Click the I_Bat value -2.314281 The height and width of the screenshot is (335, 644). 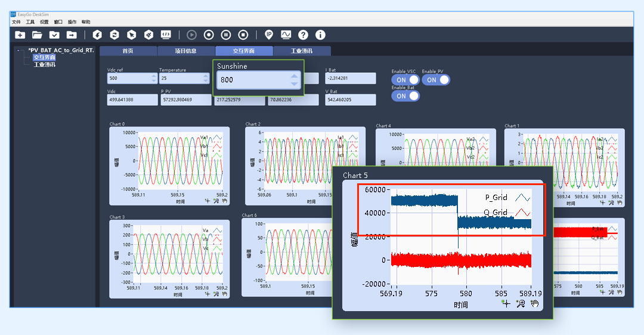pyautogui.click(x=351, y=78)
